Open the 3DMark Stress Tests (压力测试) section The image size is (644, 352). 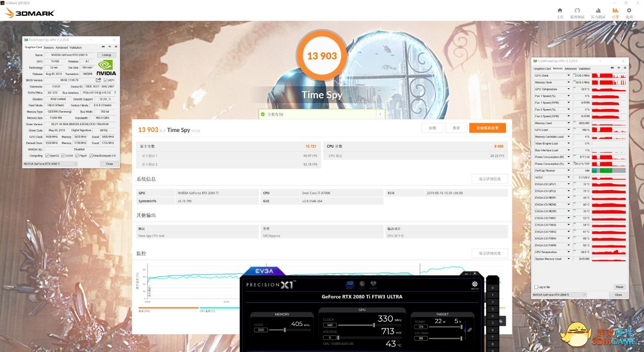click(x=598, y=13)
